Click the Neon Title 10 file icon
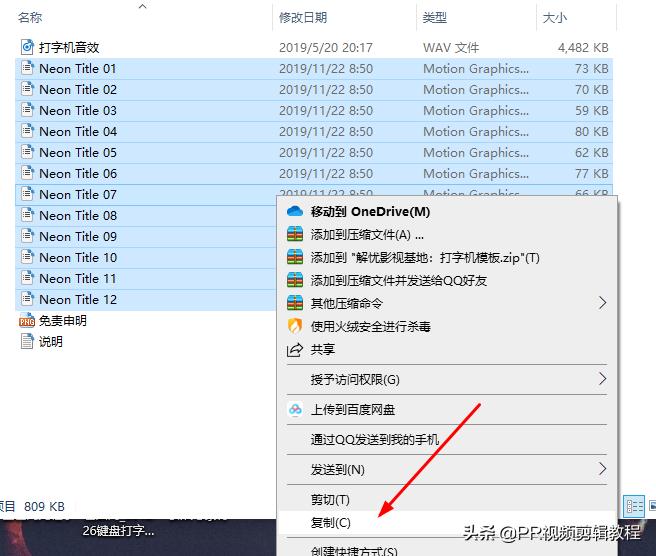The width and height of the screenshot is (656, 556). click(27, 257)
